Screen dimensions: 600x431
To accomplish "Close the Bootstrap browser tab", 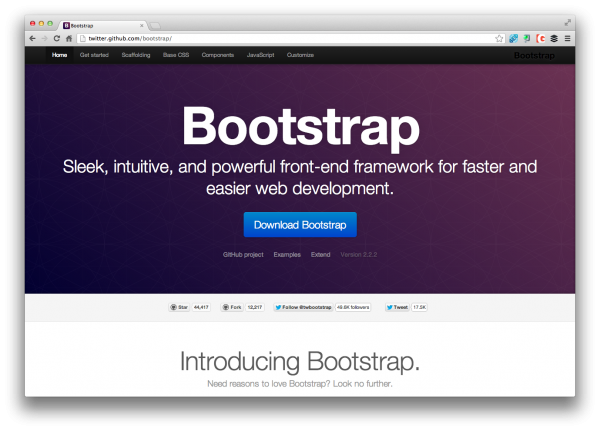I will point(142,26).
